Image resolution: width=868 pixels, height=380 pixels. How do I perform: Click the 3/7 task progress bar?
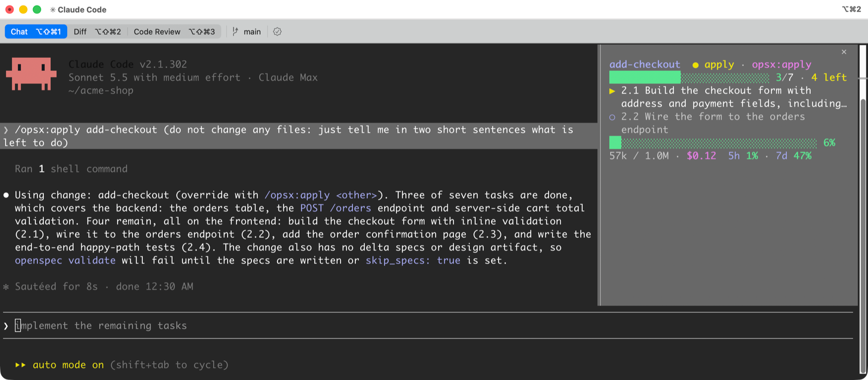(x=689, y=77)
